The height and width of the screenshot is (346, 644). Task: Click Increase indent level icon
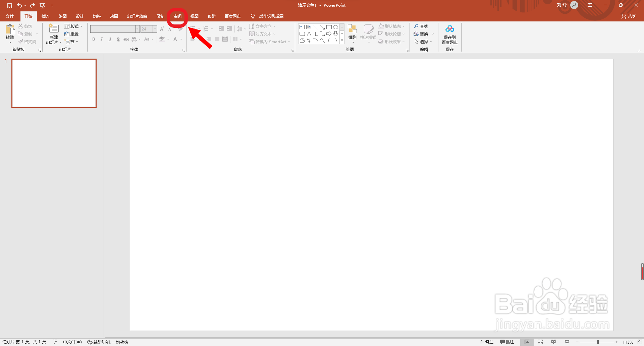click(x=229, y=29)
